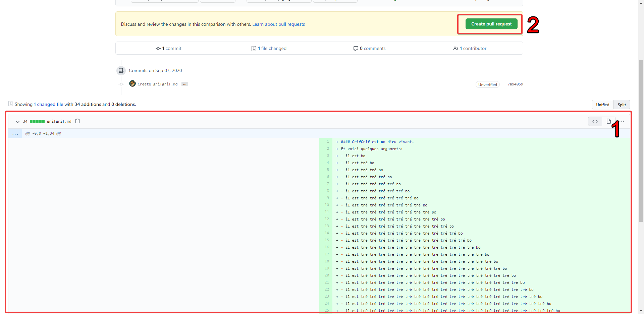Open the 1 contributor tab
This screenshot has width=644, height=314.
470,48
